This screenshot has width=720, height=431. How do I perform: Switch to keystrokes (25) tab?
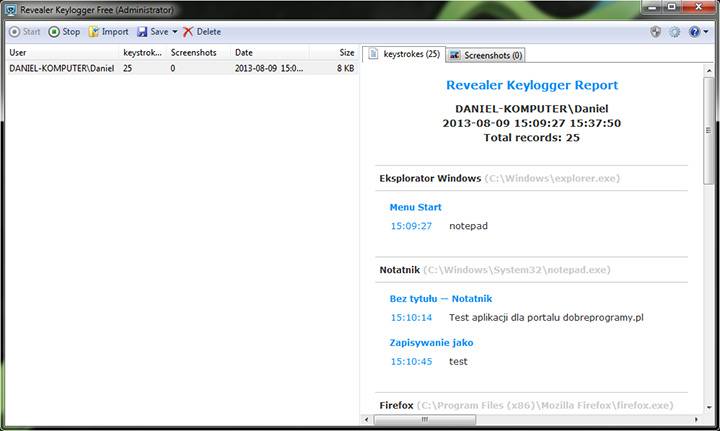coord(405,54)
